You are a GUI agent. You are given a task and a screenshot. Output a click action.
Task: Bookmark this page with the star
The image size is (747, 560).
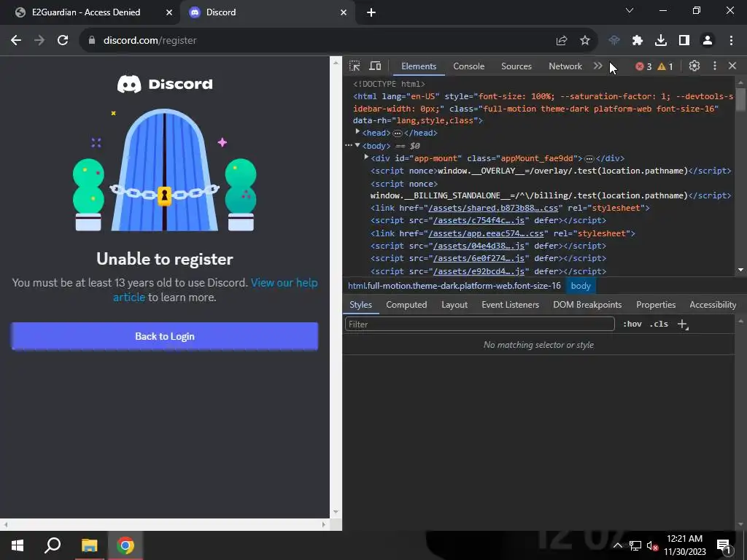point(585,41)
